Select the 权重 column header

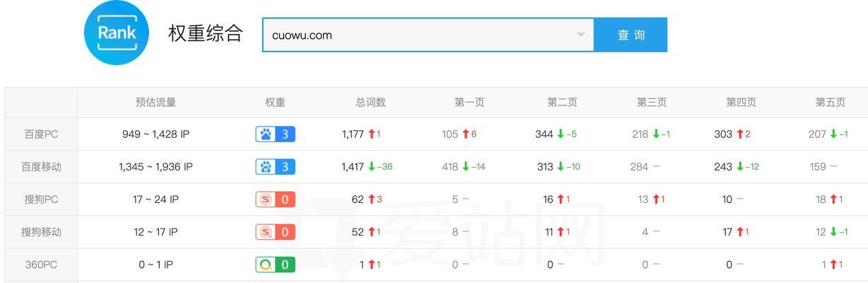(275, 102)
